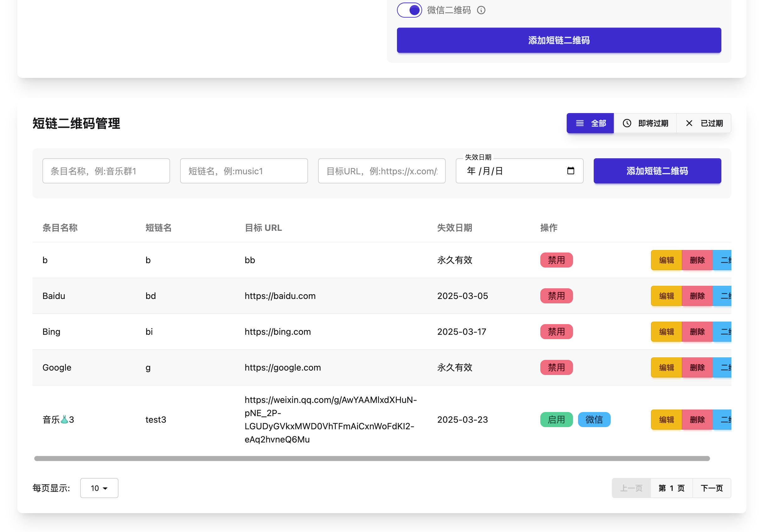Image resolution: width=782 pixels, height=532 pixels.
Task: Open the calendar icon in 失效日期 field
Action: pos(571,171)
